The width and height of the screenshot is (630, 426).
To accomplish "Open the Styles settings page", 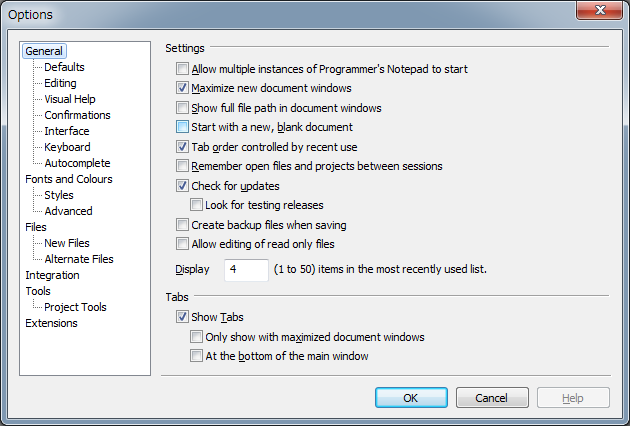I will click(59, 195).
